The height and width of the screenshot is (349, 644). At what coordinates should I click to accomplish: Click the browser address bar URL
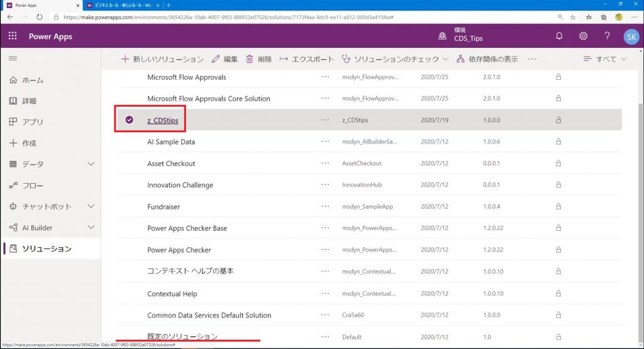tap(228, 17)
